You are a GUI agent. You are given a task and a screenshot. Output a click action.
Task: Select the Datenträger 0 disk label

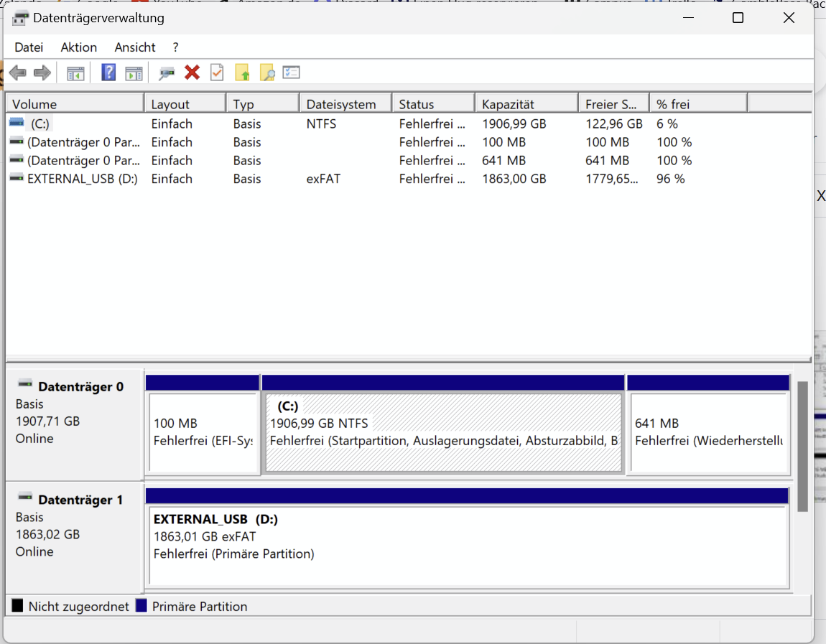point(80,386)
